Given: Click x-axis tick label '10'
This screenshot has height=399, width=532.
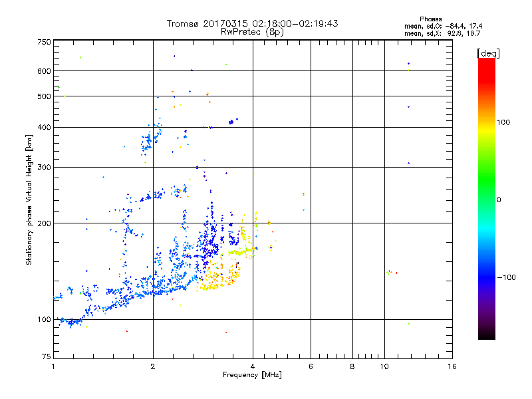Looking at the screenshot, I should (x=384, y=366).
